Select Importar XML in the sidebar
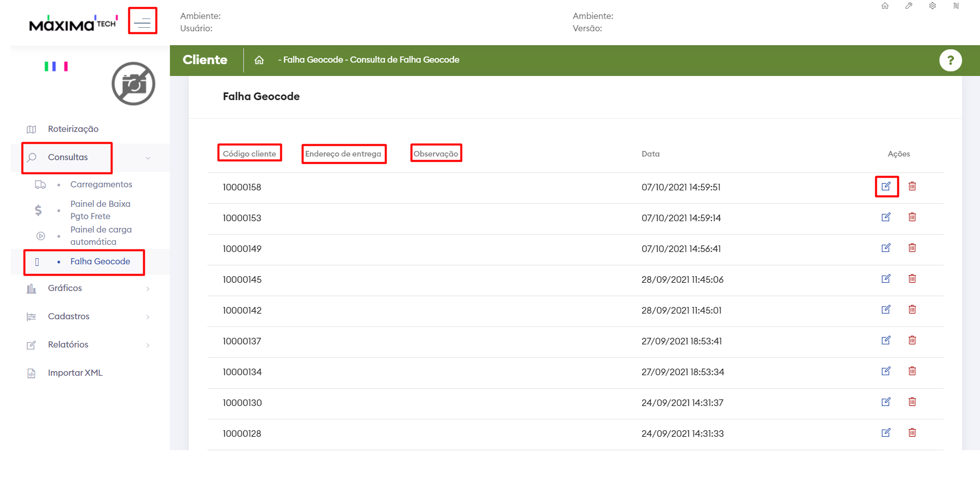 [x=75, y=373]
